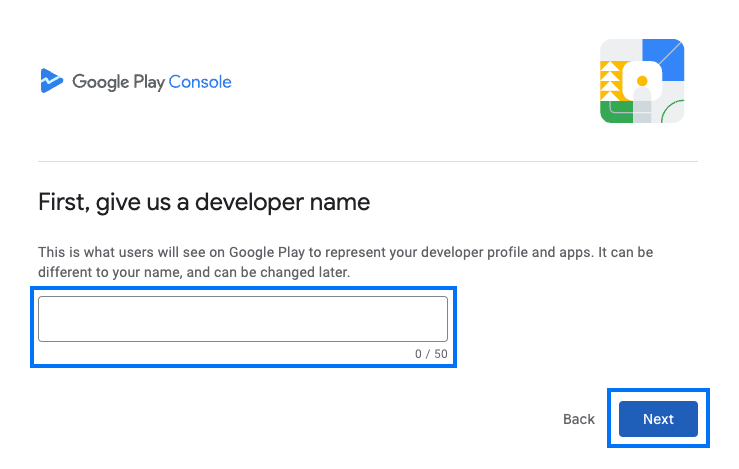Click the "Google Play" wordmark in the header
The width and height of the screenshot is (739, 469).
(118, 82)
